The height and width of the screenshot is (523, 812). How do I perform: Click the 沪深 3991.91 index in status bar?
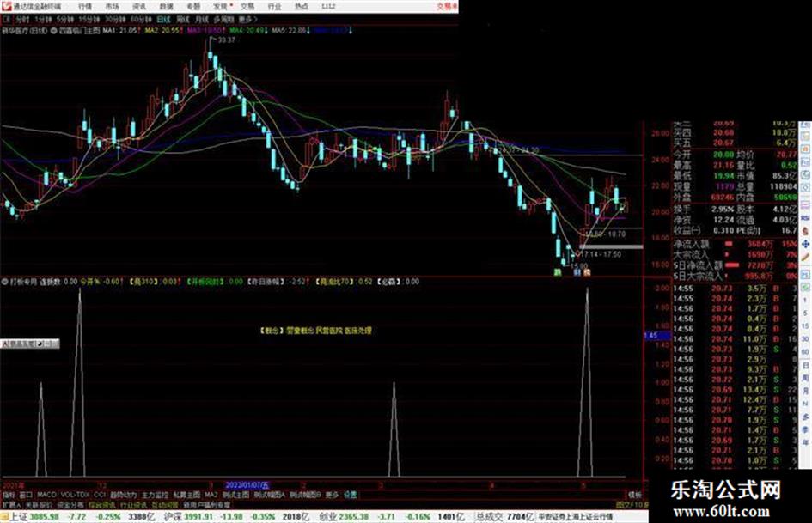(188, 517)
